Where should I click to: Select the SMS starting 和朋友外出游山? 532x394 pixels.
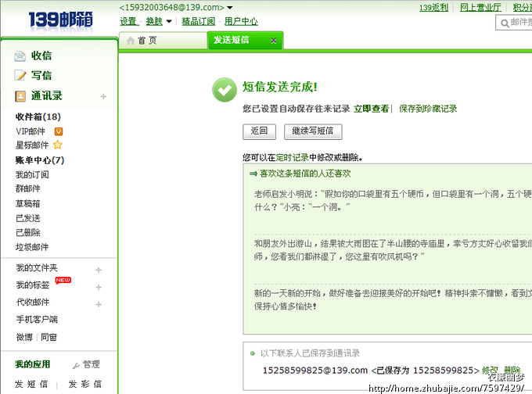pyautogui.click(x=393, y=250)
